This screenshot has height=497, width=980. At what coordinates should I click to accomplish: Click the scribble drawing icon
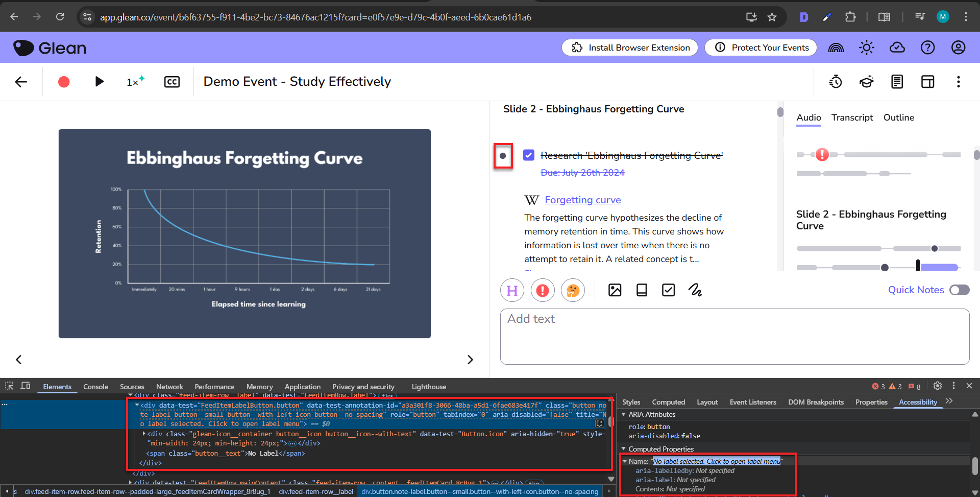(695, 290)
